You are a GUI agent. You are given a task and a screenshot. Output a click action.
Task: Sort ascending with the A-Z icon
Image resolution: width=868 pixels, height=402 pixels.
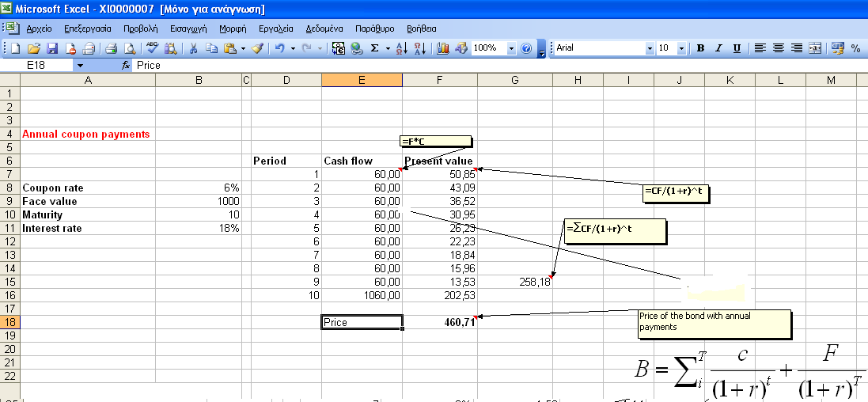pos(402,48)
